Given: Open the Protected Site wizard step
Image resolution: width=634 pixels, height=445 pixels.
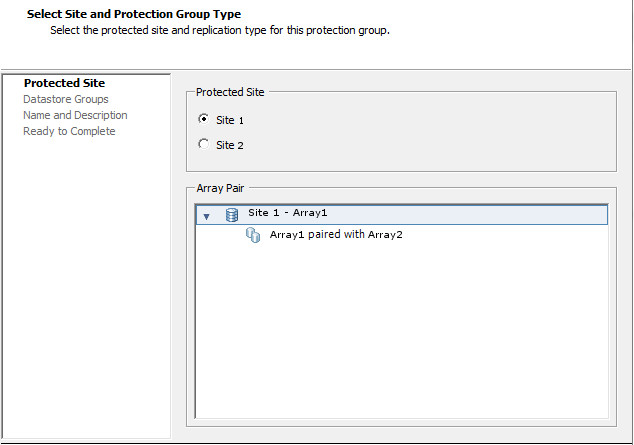Looking at the screenshot, I should coord(64,83).
